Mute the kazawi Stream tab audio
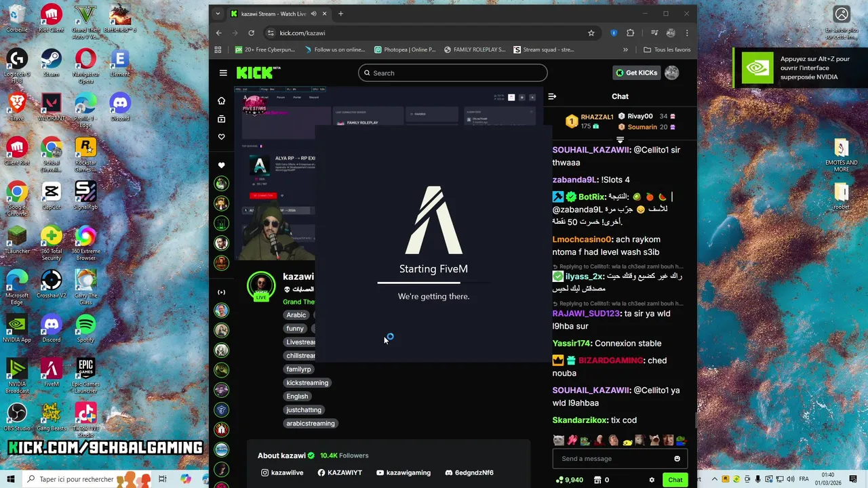The image size is (868, 488). (313, 14)
